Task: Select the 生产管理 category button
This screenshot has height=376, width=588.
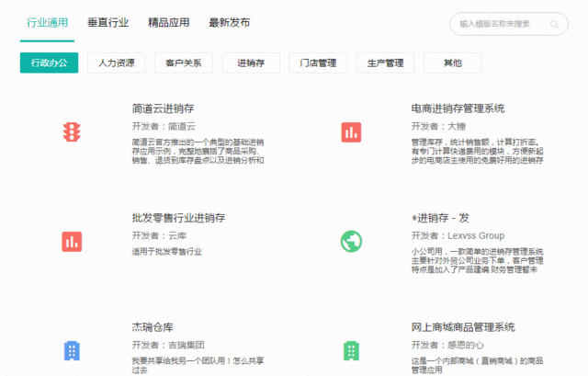Action: (x=385, y=63)
